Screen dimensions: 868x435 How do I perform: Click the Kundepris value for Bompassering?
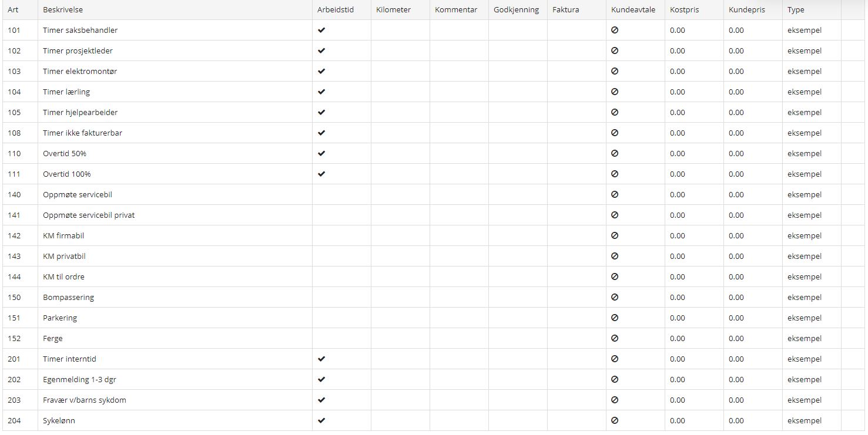tap(736, 297)
